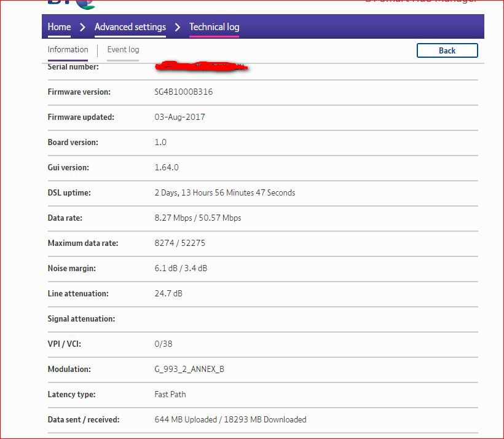The height and width of the screenshot is (439, 504).
Task: Go to Home in the breadcrumb
Action: point(59,27)
